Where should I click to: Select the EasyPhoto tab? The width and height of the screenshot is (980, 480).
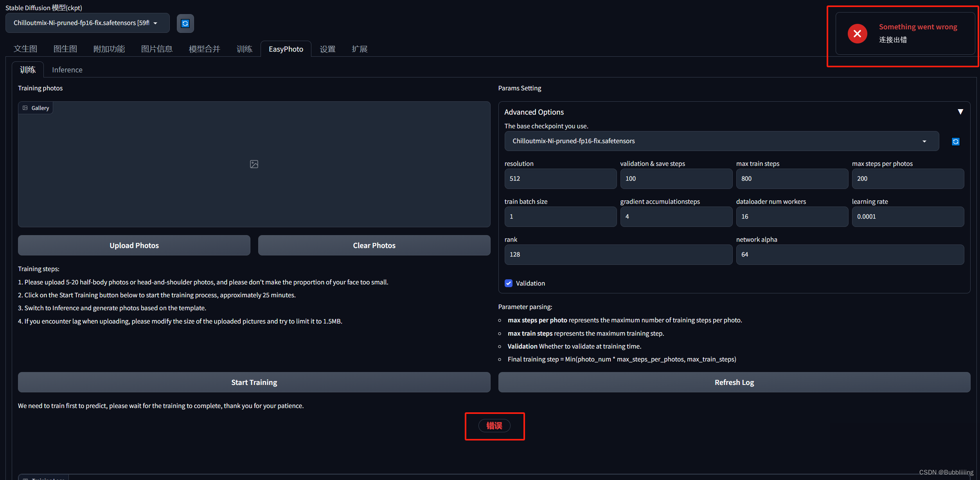[286, 49]
